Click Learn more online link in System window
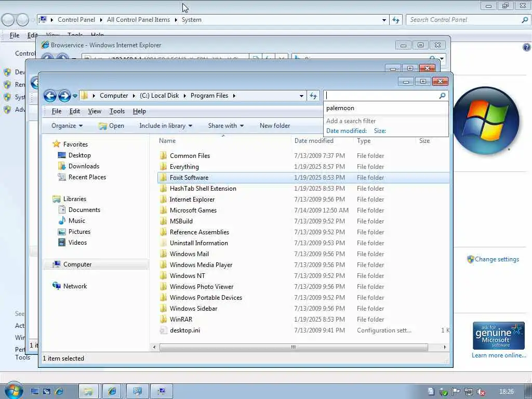This screenshot has height=399, width=532. coord(499,355)
